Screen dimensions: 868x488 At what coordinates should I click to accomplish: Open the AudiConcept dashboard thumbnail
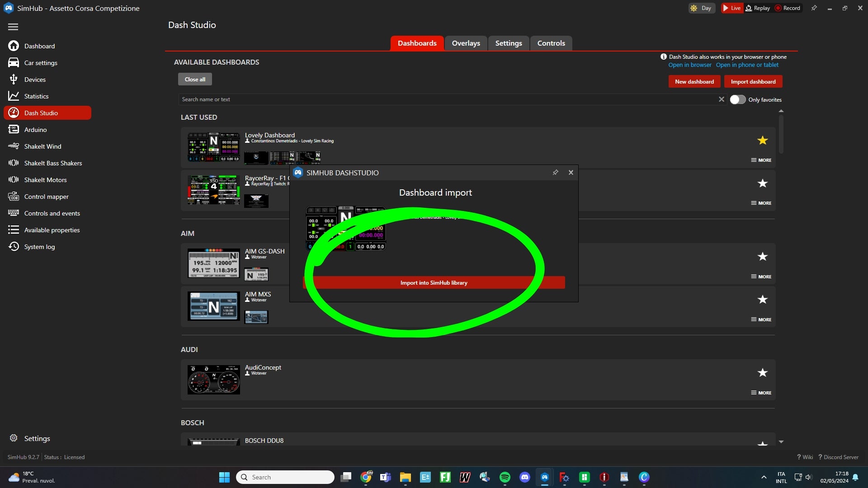[x=214, y=380]
